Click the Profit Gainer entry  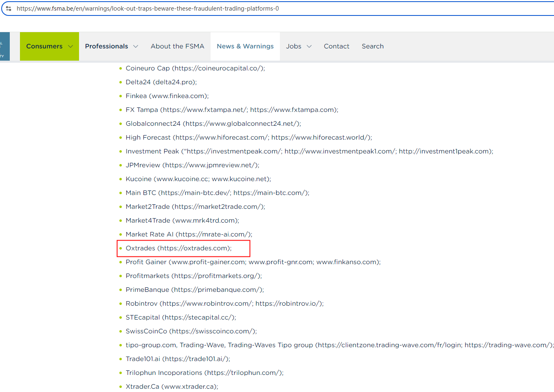click(253, 262)
